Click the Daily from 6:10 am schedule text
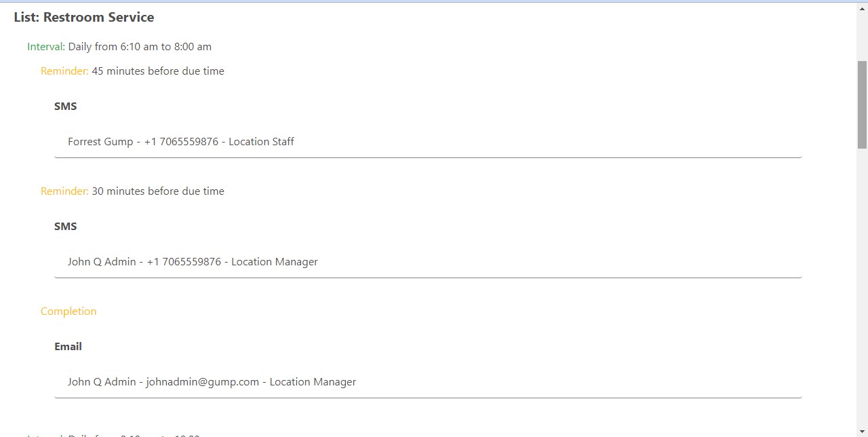Image resolution: width=868 pixels, height=437 pixels. [139, 46]
